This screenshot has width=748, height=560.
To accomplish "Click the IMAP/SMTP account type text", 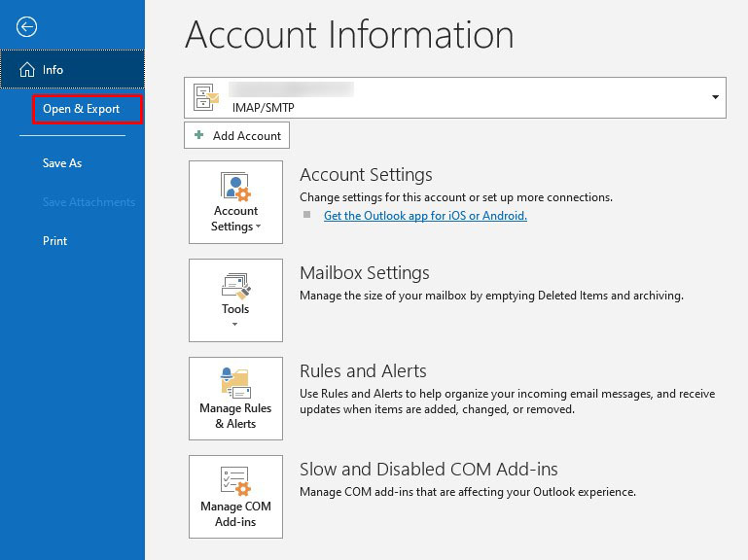I will pos(264,107).
